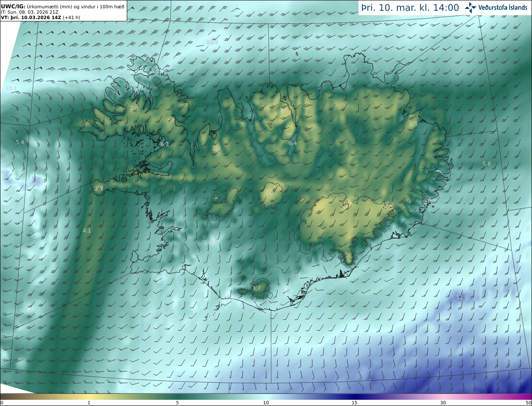Screen dimensions: 532x406
Task: Click the Veðurstofa Íslands logo
Action: (x=496, y=7)
